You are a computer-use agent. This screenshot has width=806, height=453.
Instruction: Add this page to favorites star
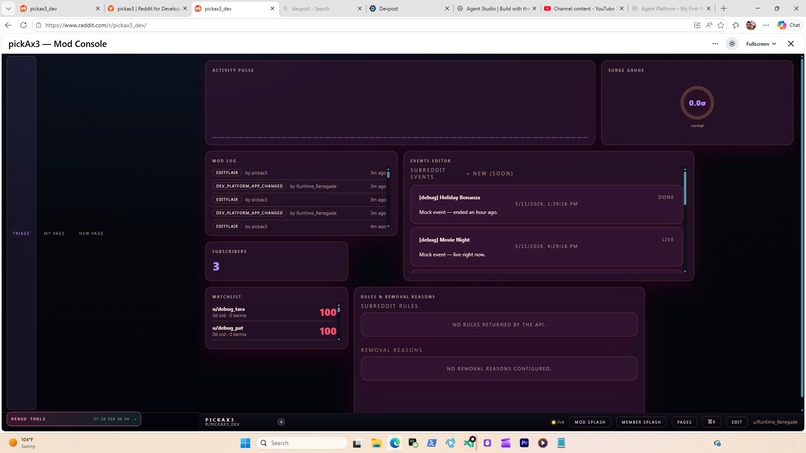click(721, 25)
